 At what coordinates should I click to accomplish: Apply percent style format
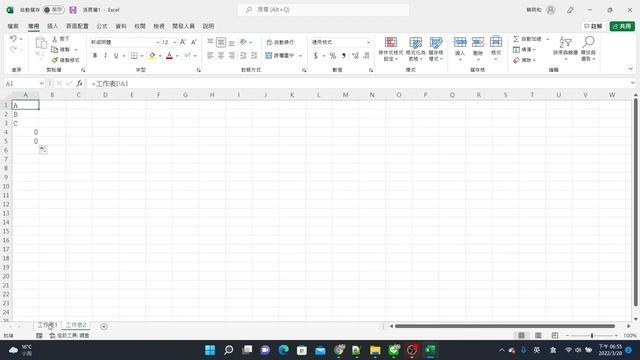click(333, 56)
